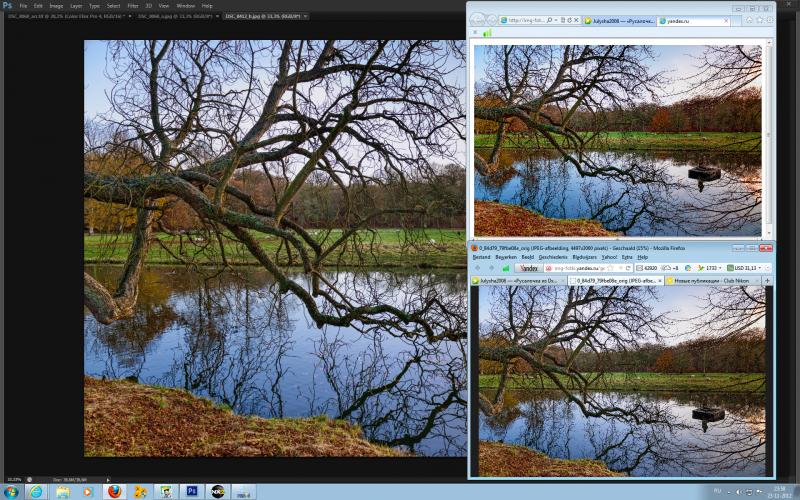This screenshot has width=800, height=500.
Task: Click Back in the Internet Explorer window
Action: click(x=477, y=20)
